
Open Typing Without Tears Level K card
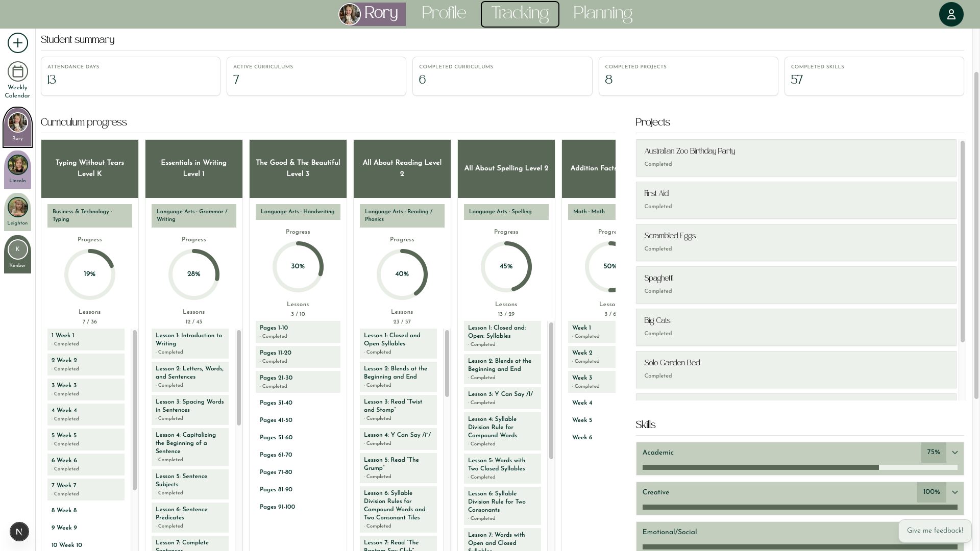90,168
